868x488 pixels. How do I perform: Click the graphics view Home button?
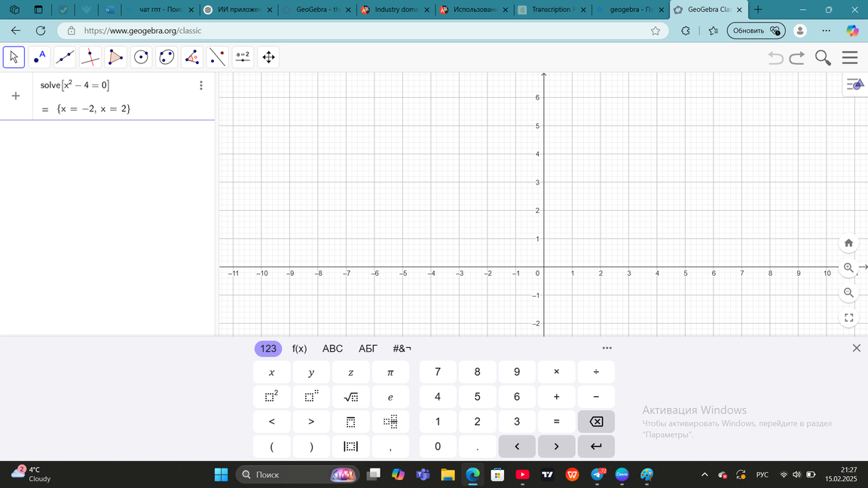(848, 242)
